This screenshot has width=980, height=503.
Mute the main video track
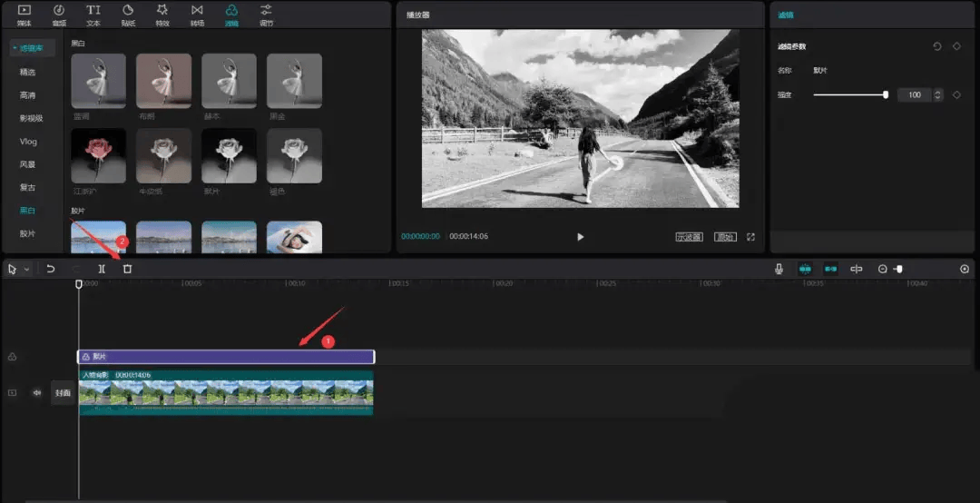(x=37, y=393)
